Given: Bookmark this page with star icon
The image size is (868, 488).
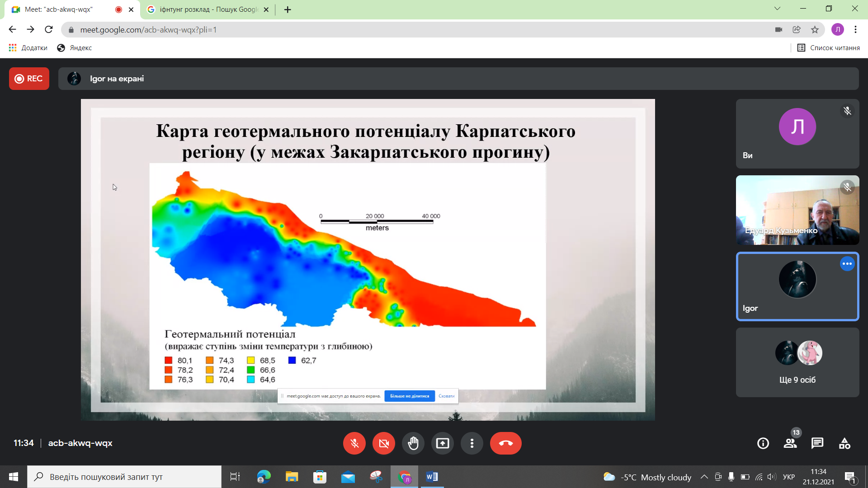Looking at the screenshot, I should click(x=815, y=30).
